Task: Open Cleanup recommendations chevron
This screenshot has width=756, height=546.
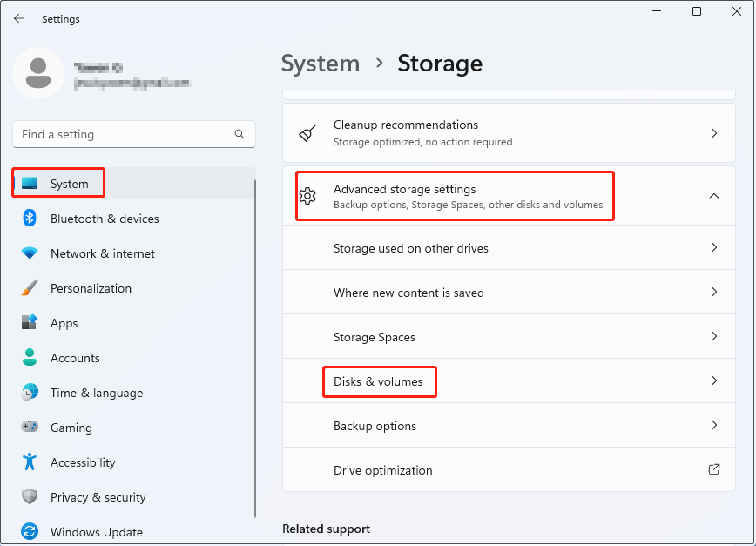Action: point(714,133)
